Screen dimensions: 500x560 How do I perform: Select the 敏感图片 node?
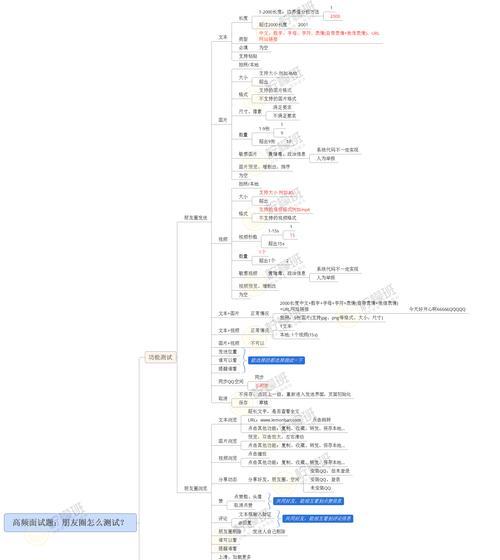(x=248, y=154)
